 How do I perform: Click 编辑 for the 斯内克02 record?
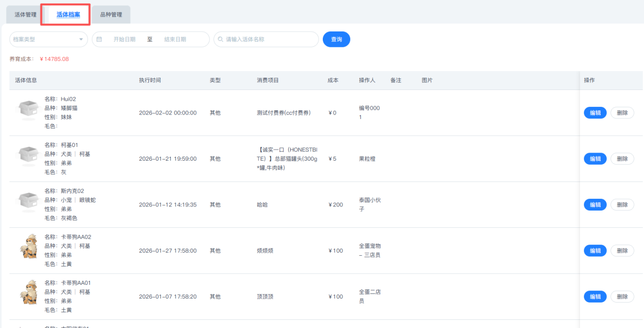pos(595,204)
